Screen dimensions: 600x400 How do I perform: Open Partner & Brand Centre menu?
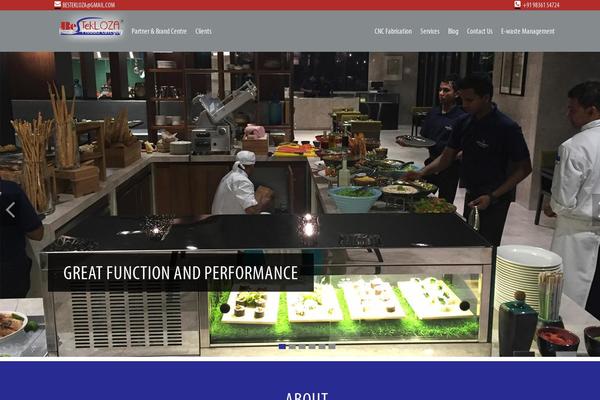click(x=159, y=31)
